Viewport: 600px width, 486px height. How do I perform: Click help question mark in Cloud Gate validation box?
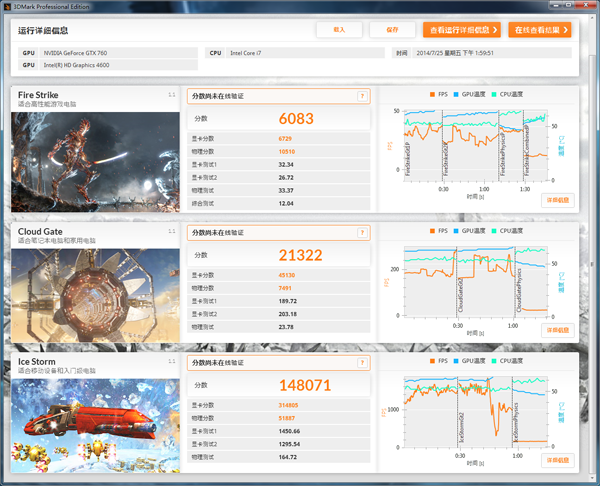pos(362,233)
